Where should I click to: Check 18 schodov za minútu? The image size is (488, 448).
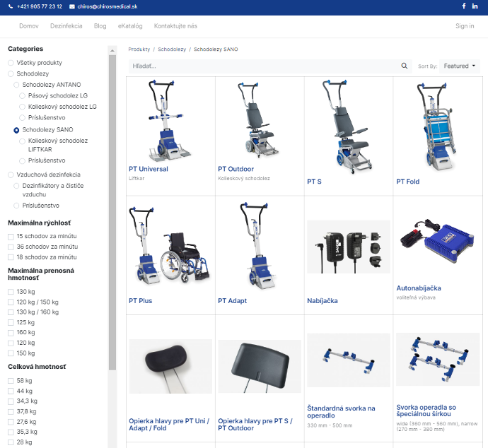coord(11,257)
